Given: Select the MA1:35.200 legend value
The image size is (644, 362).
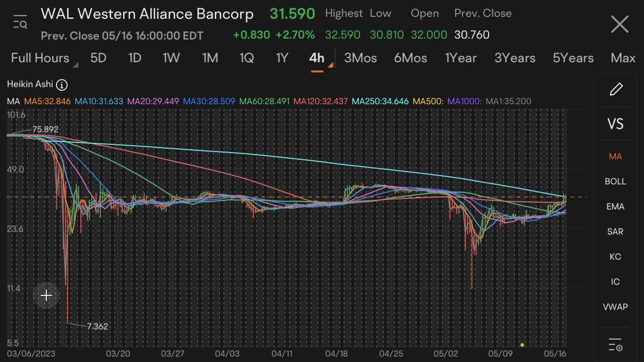Looking at the screenshot, I should click(508, 101).
